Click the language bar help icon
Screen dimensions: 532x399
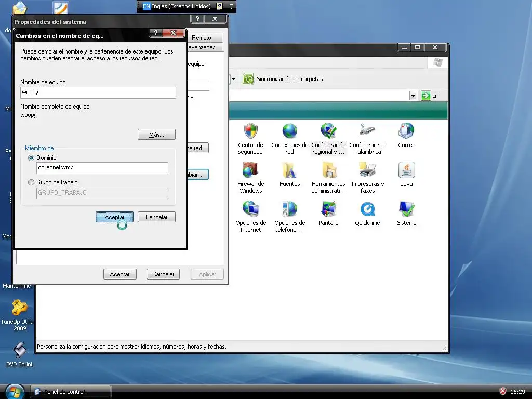220,6
